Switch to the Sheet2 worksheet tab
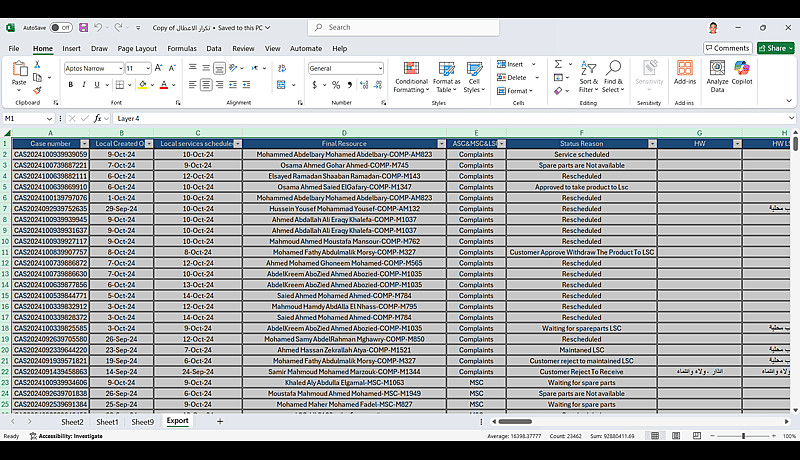The width and height of the screenshot is (800, 460). [x=72, y=422]
